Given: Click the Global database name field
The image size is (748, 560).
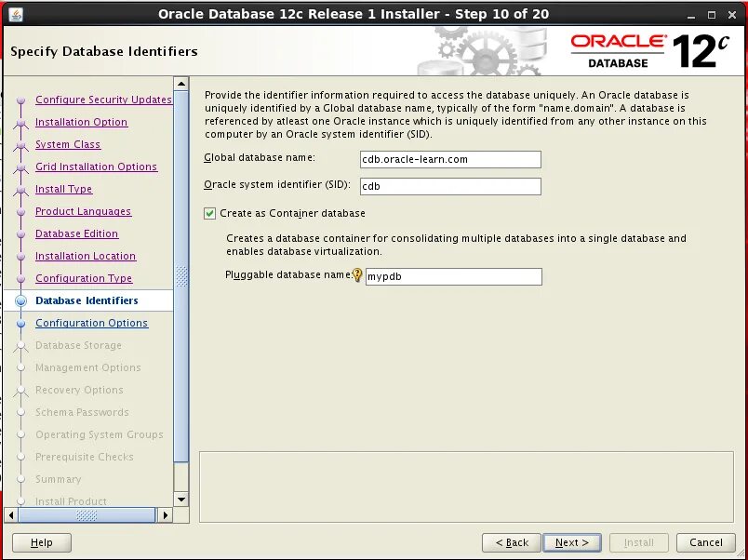Looking at the screenshot, I should [x=450, y=159].
